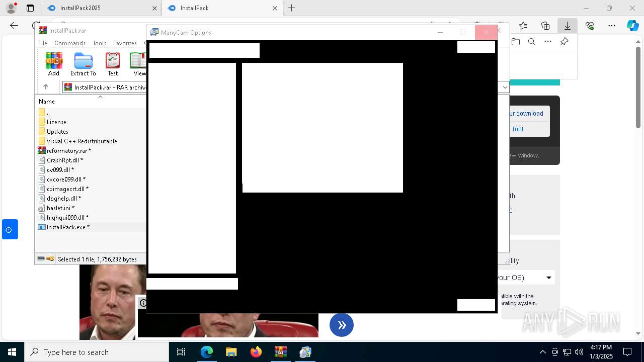Pin the downloads panel
The width and height of the screenshot is (644, 362).
tap(564, 42)
